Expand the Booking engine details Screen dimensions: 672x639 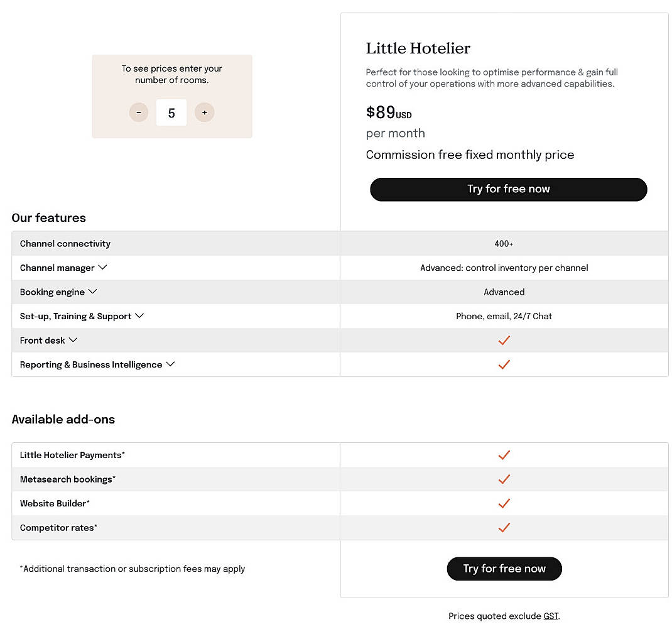(x=92, y=292)
